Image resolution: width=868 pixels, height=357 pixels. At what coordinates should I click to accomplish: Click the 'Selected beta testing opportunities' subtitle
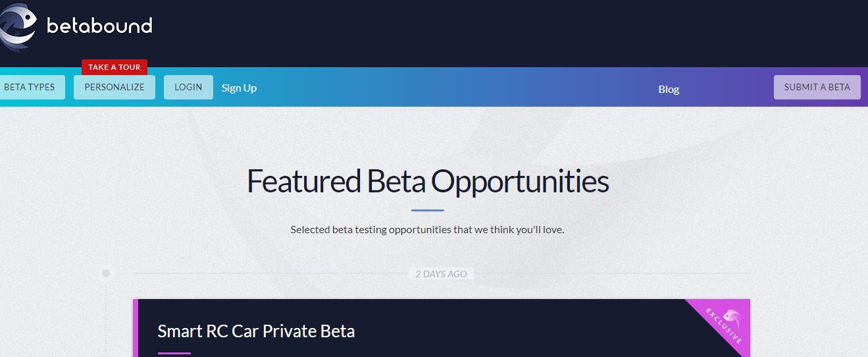[x=427, y=230]
